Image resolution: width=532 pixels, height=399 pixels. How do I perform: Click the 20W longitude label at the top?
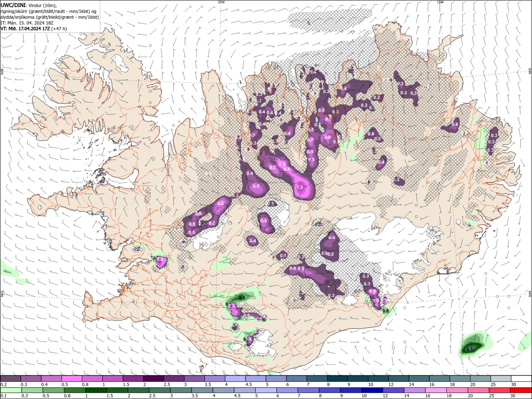(221, 2)
